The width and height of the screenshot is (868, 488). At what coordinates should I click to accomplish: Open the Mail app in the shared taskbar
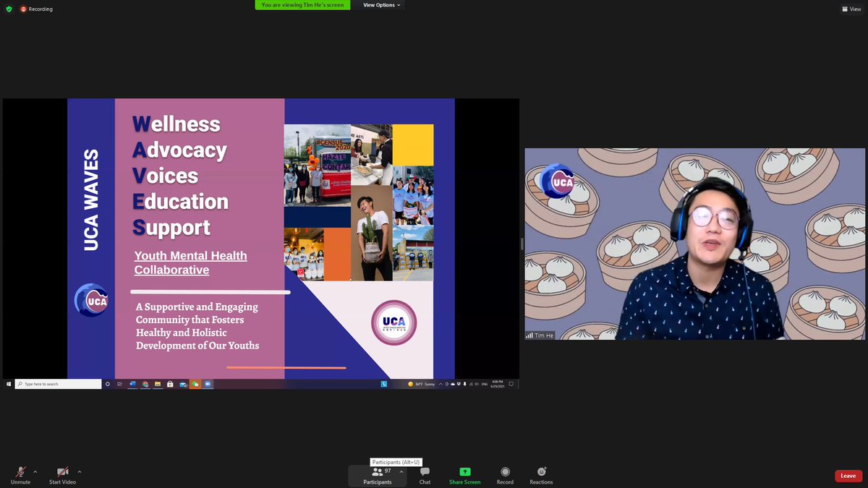(183, 384)
